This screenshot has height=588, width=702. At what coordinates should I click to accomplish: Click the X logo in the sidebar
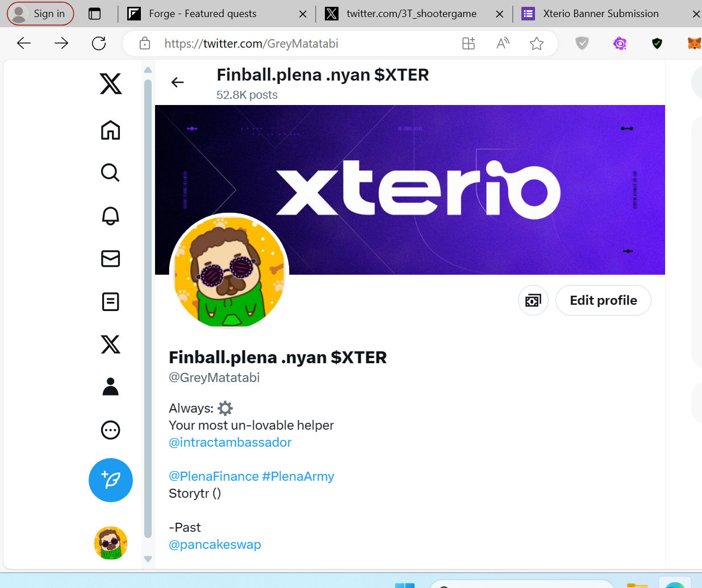pyautogui.click(x=111, y=83)
